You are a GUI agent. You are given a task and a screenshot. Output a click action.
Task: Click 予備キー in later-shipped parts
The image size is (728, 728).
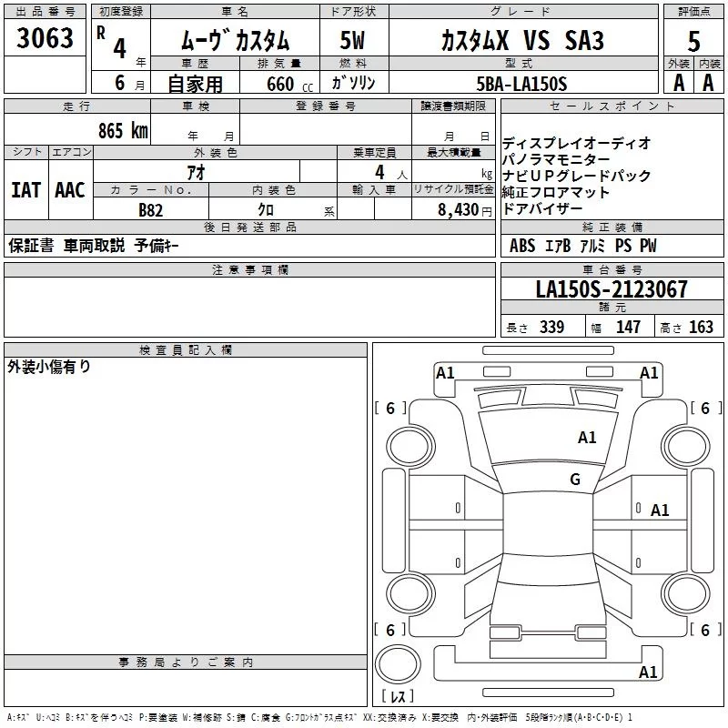point(157,246)
